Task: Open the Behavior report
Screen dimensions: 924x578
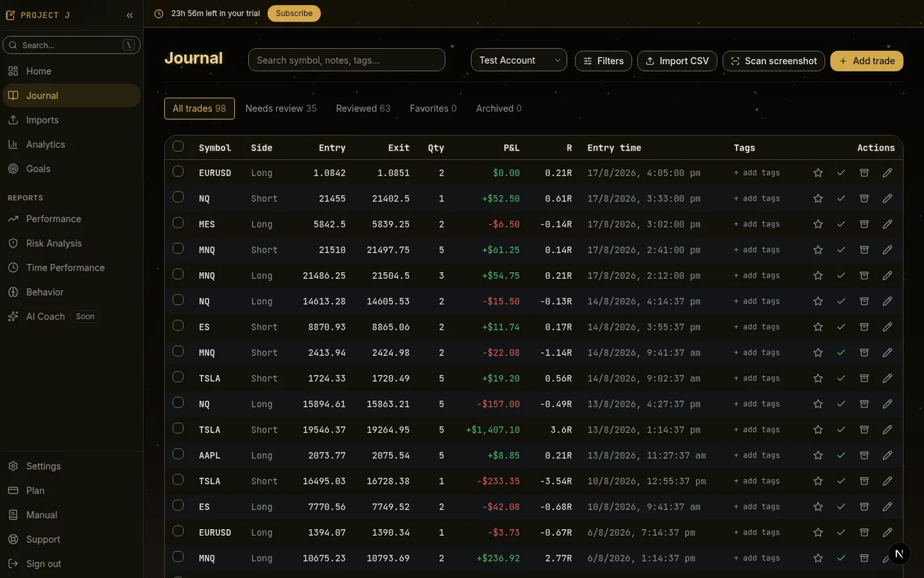Action: click(x=71, y=292)
